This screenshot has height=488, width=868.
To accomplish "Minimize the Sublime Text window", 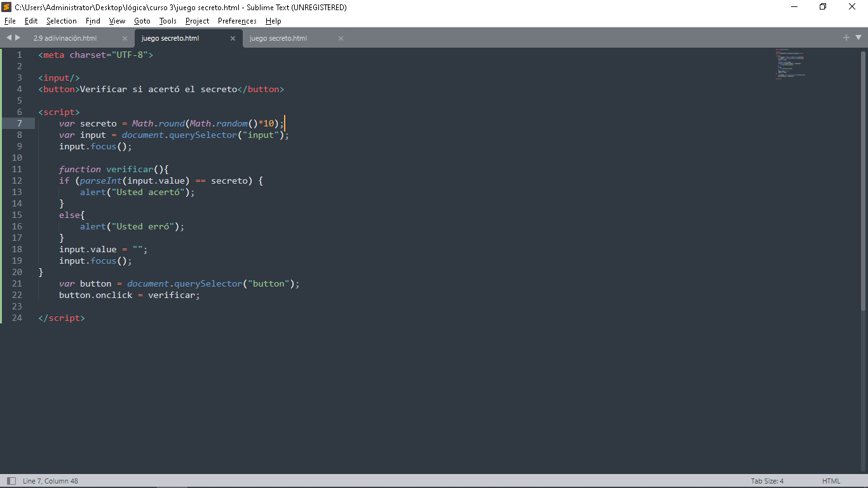I will click(x=795, y=7).
